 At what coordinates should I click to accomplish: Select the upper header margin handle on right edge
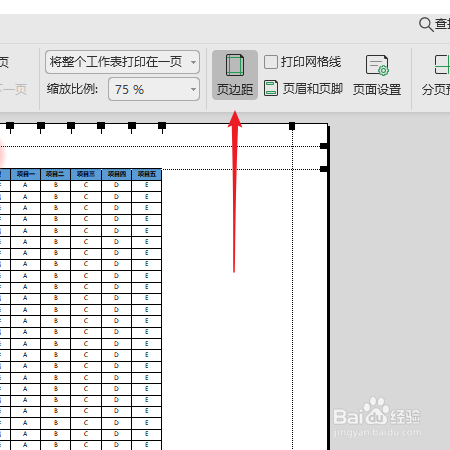click(x=324, y=146)
